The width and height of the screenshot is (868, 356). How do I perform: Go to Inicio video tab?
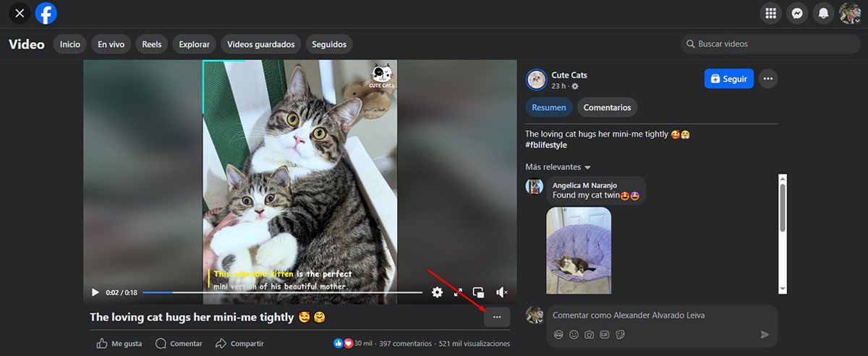70,44
